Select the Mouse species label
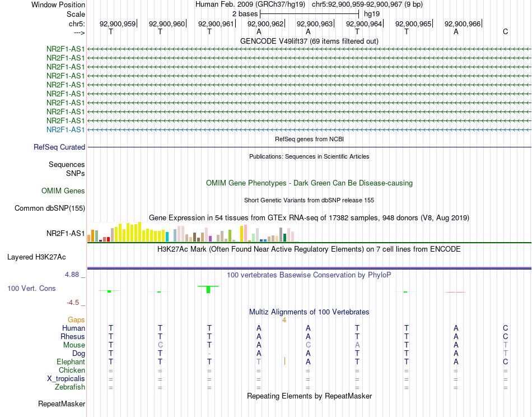The width and height of the screenshot is (532, 417). pos(74,345)
